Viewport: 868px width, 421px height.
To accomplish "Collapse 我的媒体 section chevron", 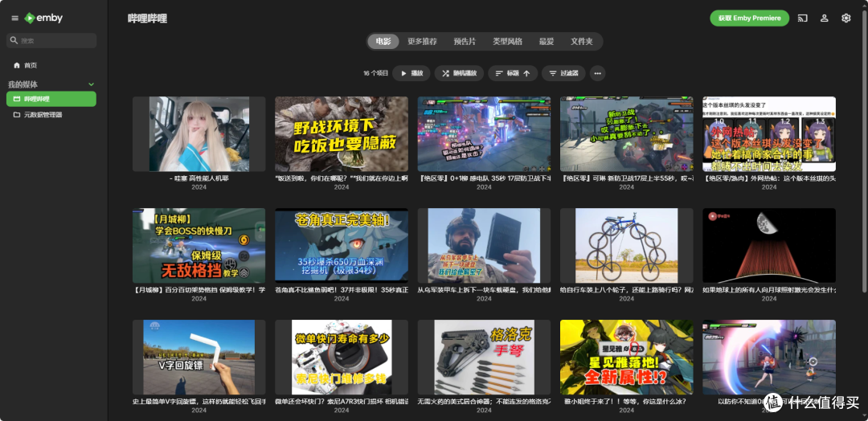I will coord(92,84).
